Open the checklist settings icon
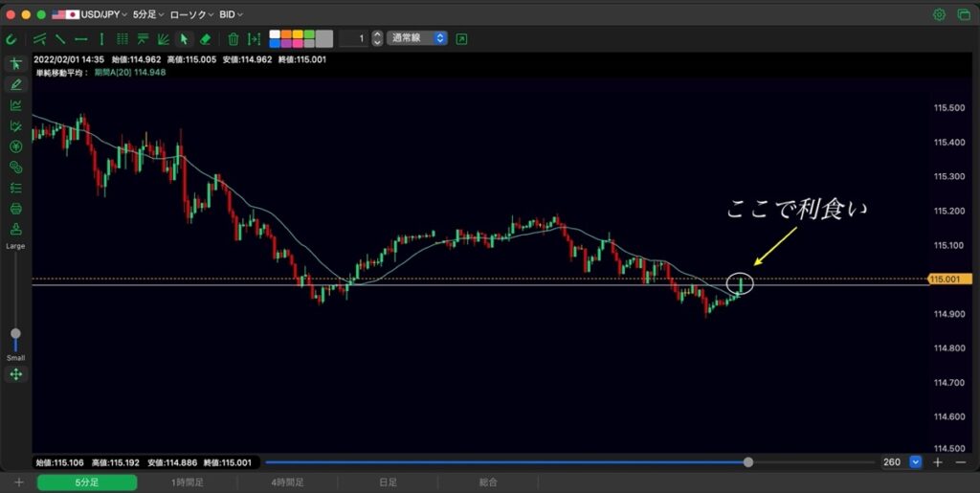 click(16, 188)
